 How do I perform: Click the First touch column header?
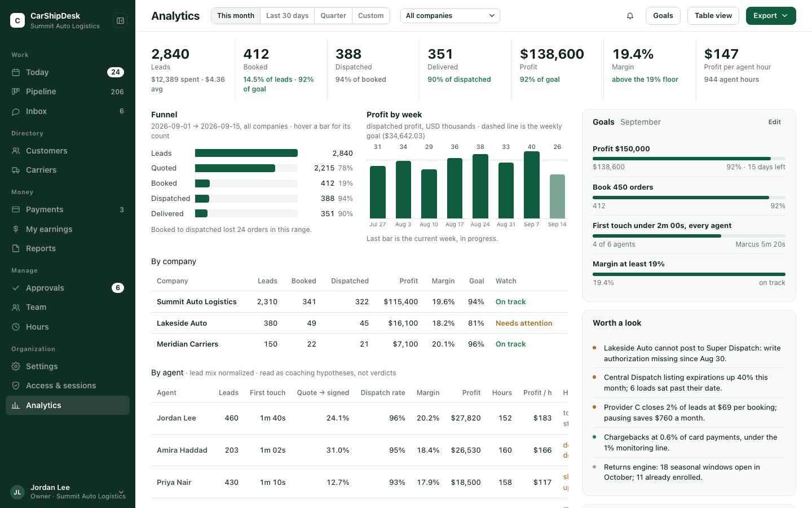pos(268,393)
